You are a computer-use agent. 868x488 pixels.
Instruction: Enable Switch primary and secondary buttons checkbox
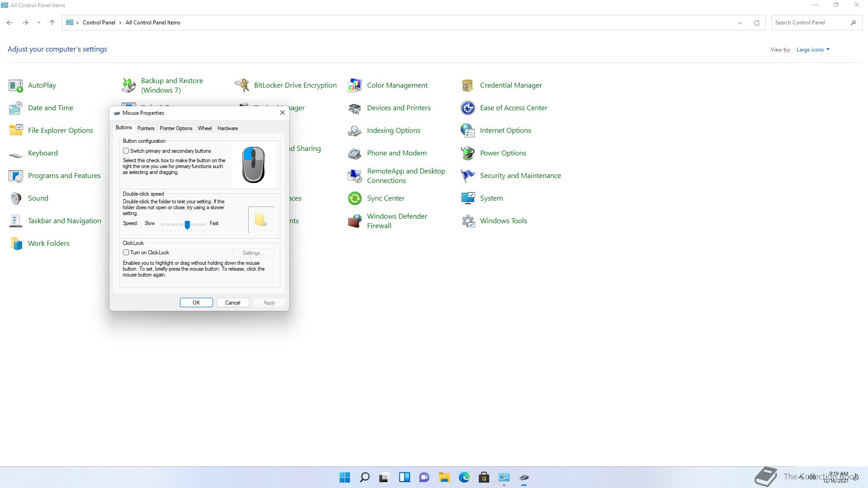pos(126,151)
